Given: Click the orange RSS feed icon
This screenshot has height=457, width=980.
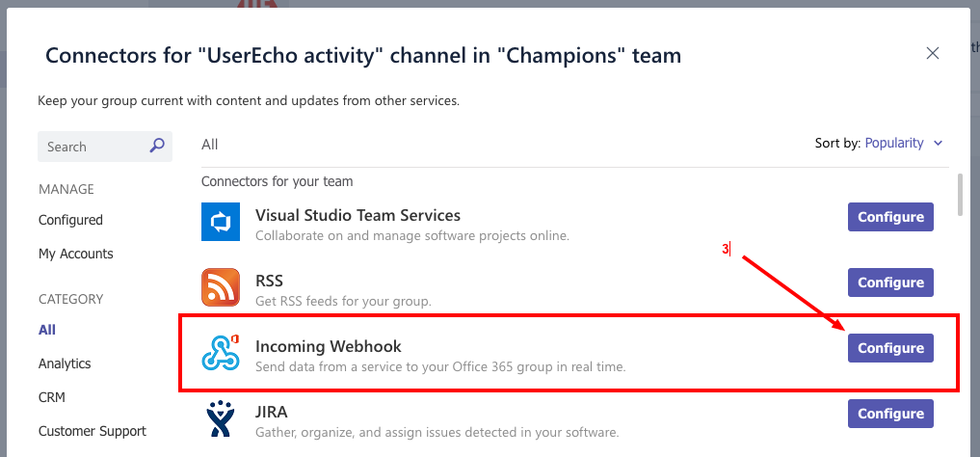Looking at the screenshot, I should tap(221, 287).
